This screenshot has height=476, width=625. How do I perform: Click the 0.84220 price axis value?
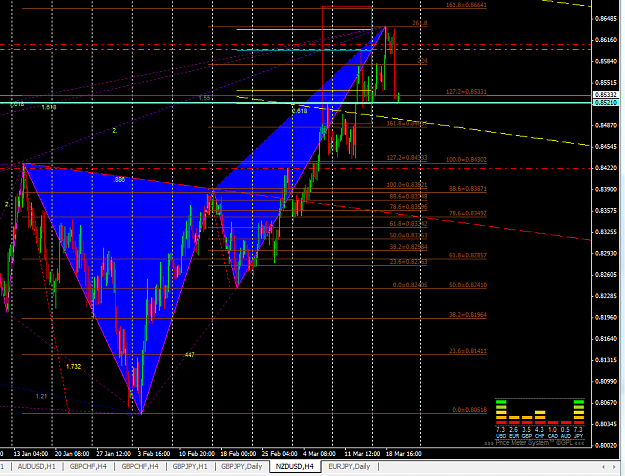(606, 168)
